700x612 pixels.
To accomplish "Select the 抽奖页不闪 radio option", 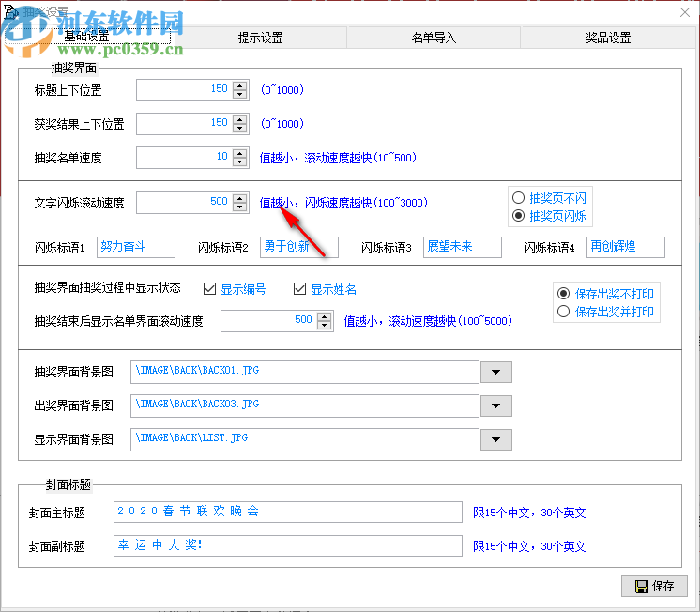I will 549,198.
